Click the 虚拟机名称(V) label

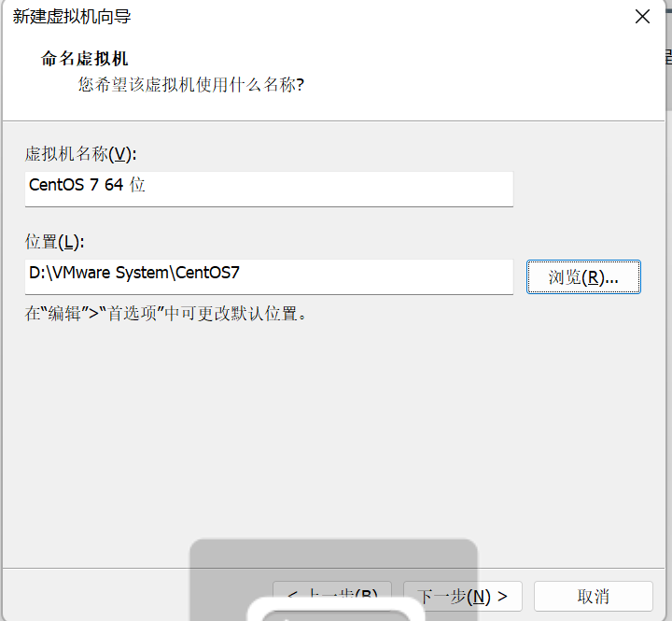tap(80, 154)
